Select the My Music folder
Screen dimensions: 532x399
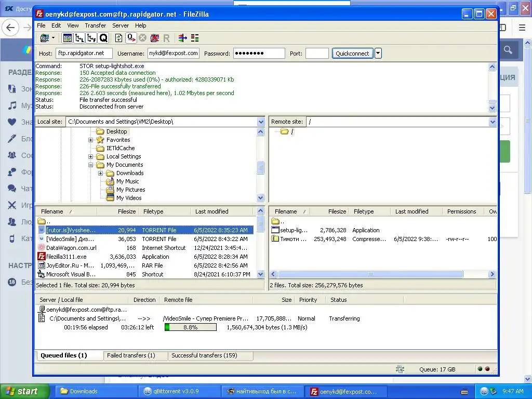(128, 181)
